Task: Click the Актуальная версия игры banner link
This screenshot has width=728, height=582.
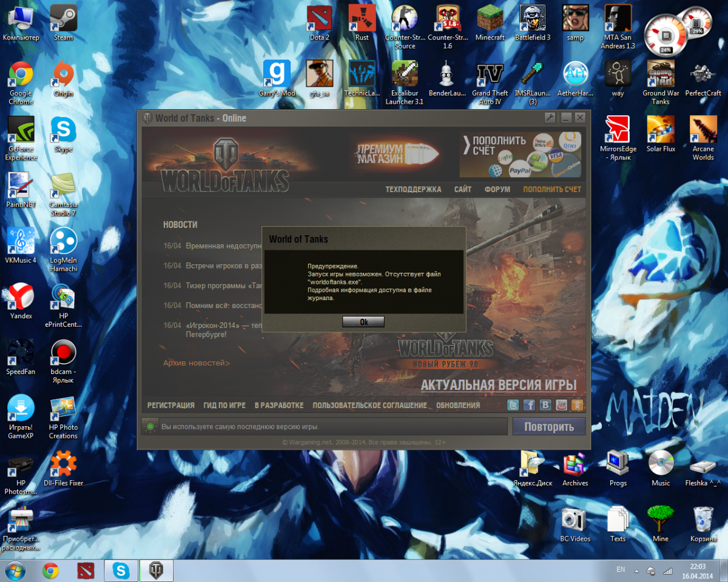Action: tap(499, 386)
